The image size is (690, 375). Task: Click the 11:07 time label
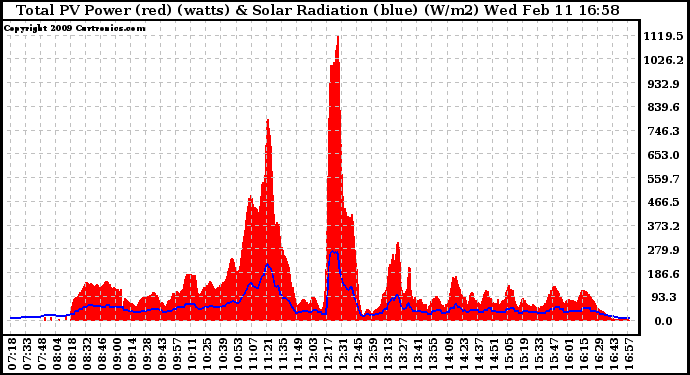point(253,354)
